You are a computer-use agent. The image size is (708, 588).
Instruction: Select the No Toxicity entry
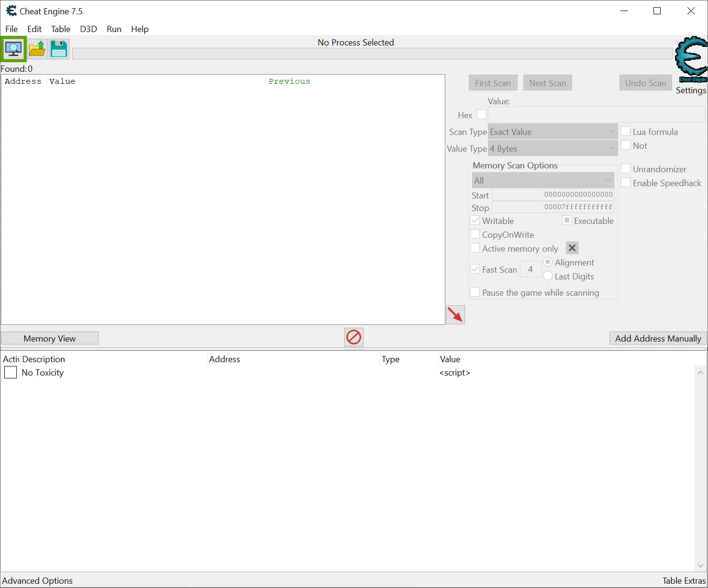(x=43, y=373)
